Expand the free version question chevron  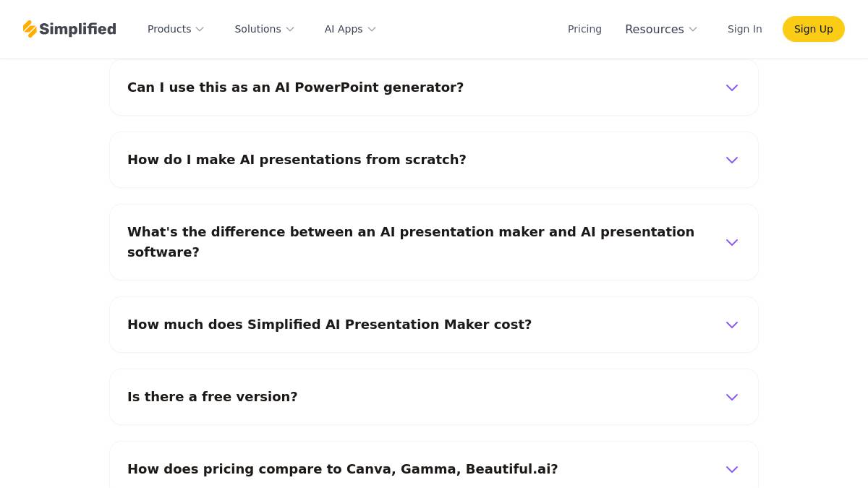pyautogui.click(x=732, y=397)
